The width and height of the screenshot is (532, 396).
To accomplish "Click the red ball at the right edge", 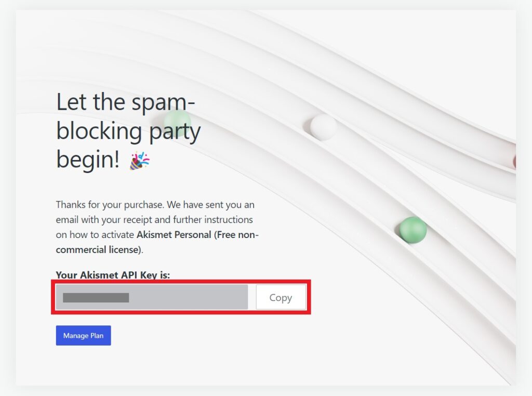I will 514,161.
